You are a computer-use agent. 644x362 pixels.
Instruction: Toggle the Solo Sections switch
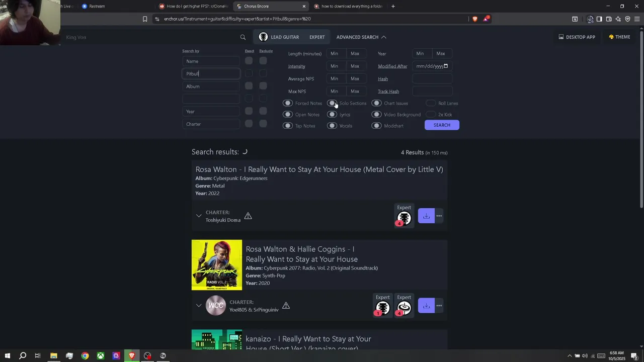(332, 103)
